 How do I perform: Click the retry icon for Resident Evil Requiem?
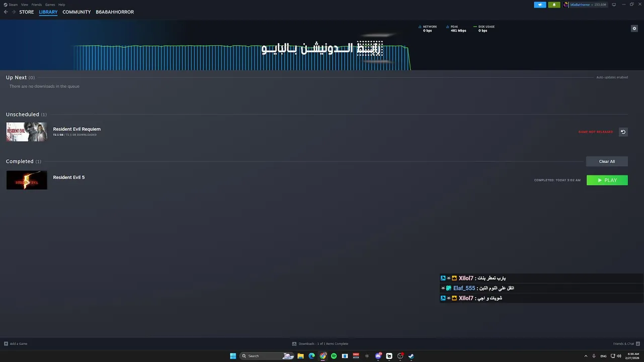click(623, 132)
